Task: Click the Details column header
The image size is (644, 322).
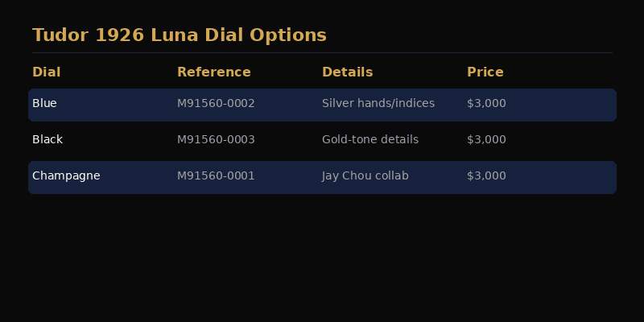Action: click(347, 72)
